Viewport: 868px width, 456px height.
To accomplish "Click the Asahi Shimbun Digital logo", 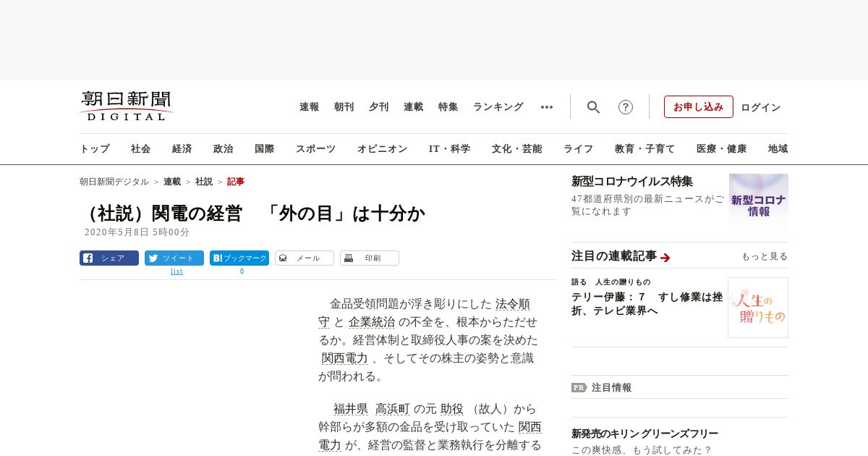I will point(127,106).
